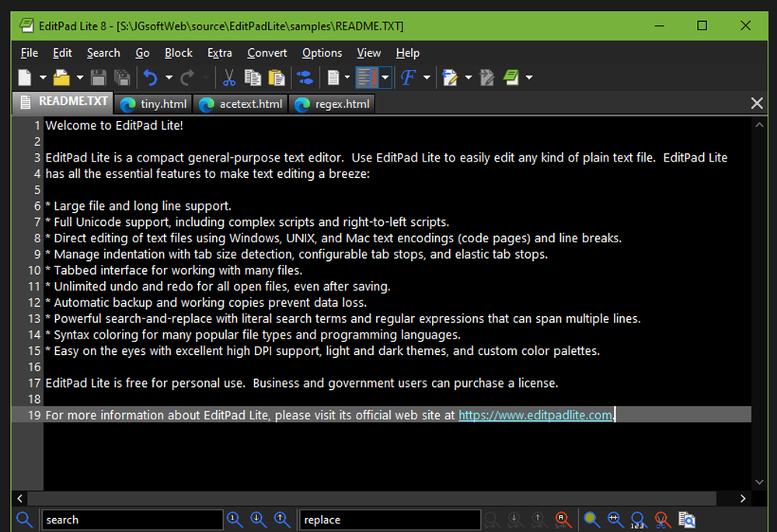Open the Search menu

pyautogui.click(x=103, y=53)
